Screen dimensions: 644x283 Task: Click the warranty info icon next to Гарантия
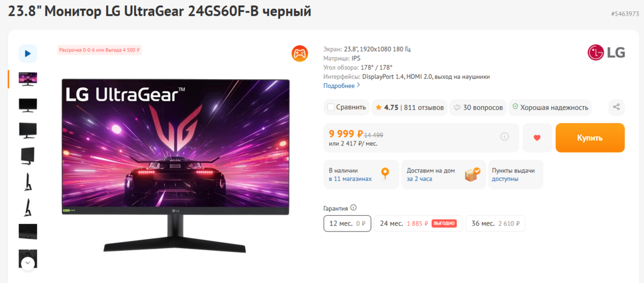point(353,207)
